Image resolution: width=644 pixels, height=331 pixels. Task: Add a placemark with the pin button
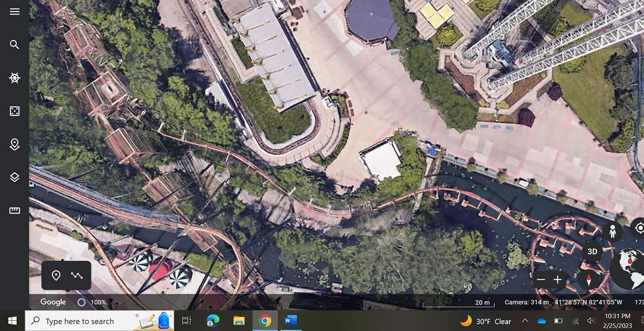(56, 276)
